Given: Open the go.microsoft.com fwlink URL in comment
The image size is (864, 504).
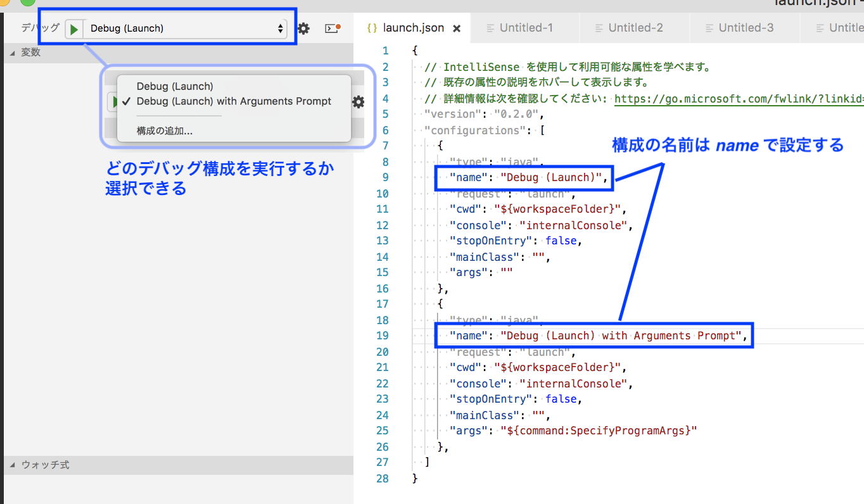Looking at the screenshot, I should (x=739, y=98).
